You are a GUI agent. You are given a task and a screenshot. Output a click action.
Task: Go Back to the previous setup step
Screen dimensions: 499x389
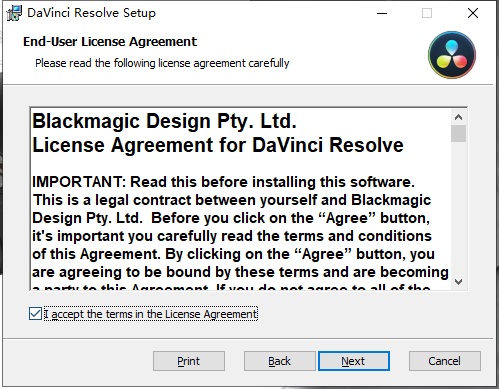pyautogui.click(x=279, y=361)
